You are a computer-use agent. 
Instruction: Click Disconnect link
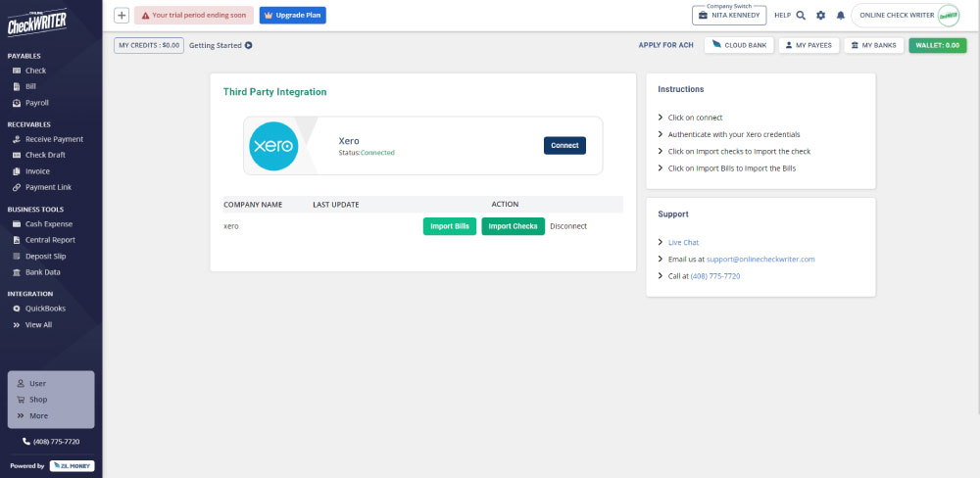coord(568,226)
